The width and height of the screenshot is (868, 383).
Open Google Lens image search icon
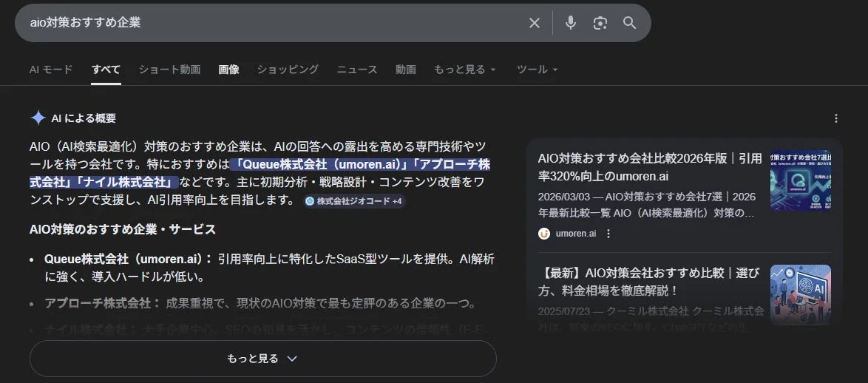point(600,23)
